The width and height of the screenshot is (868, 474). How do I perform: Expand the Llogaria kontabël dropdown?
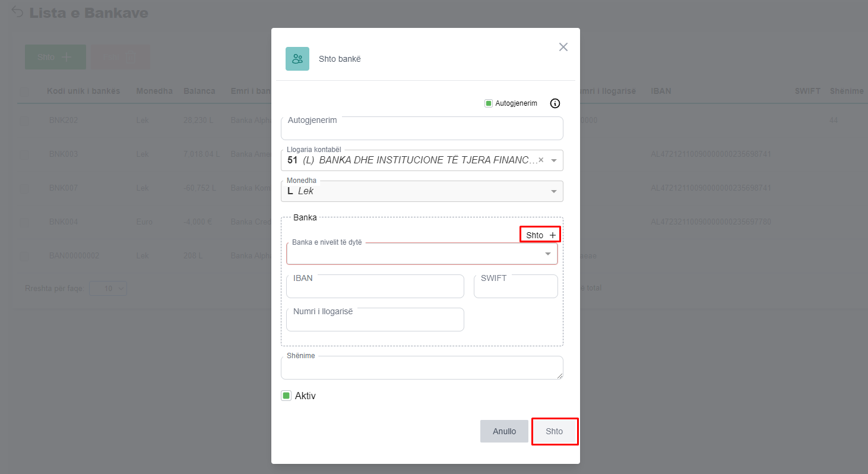554,160
